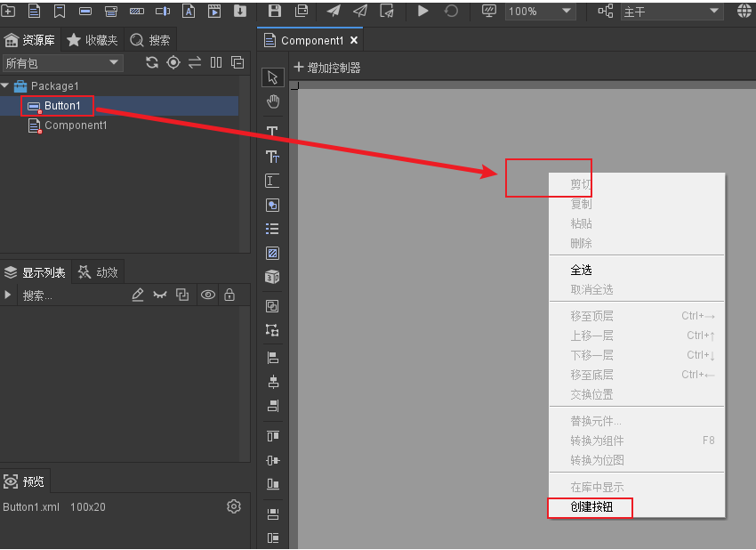
Task: Open the 所有包 package dropdown
Action: tap(62, 63)
